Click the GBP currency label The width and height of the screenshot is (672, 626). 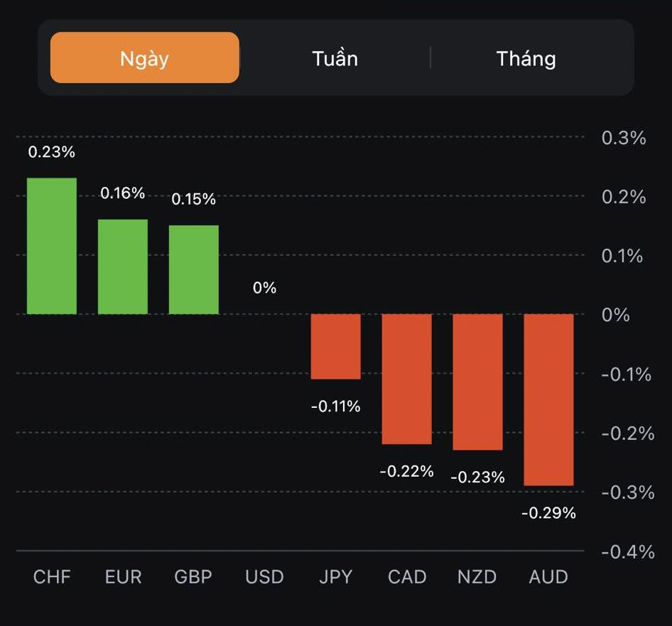193,576
